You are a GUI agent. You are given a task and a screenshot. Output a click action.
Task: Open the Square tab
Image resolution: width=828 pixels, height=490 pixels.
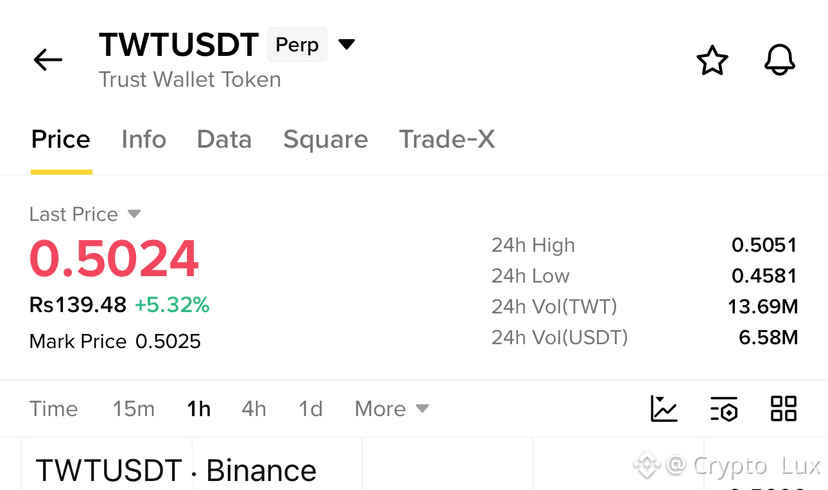325,140
